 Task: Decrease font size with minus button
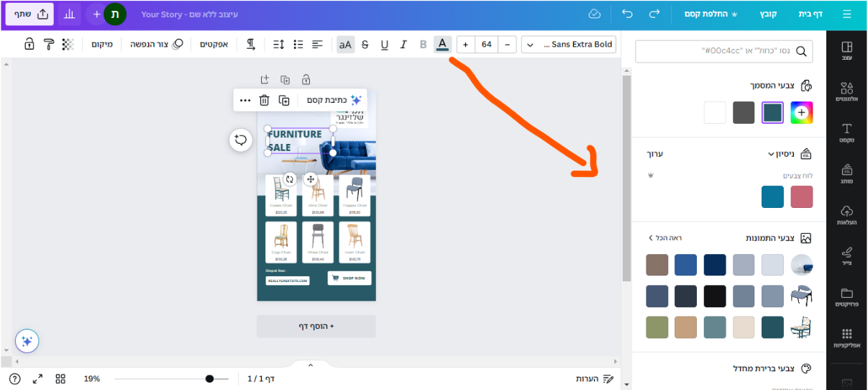pyautogui.click(x=508, y=45)
